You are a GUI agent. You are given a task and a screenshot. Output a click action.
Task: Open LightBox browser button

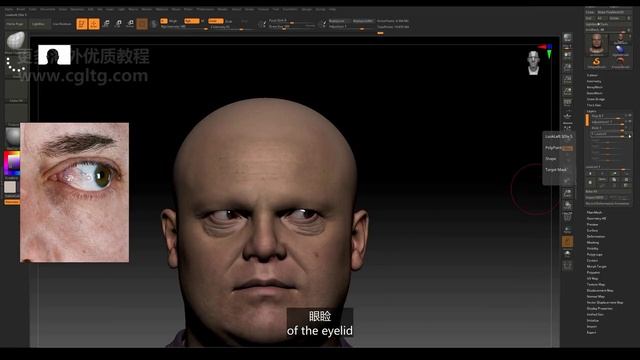(x=39, y=24)
